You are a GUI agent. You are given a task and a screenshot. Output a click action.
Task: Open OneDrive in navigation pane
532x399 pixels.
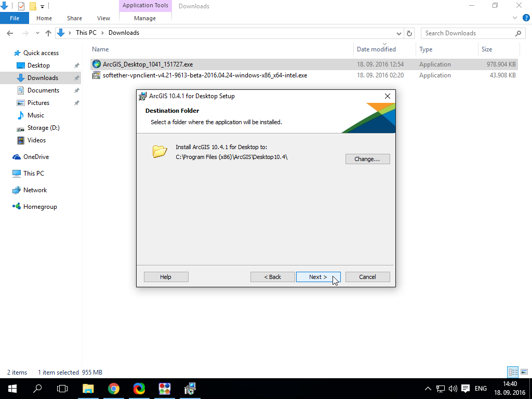pos(36,157)
